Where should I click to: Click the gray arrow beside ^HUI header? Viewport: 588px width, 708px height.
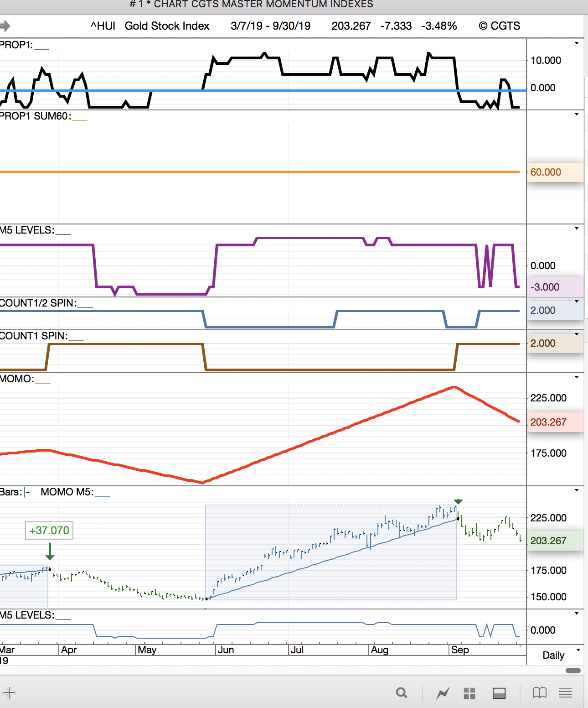click(5, 26)
